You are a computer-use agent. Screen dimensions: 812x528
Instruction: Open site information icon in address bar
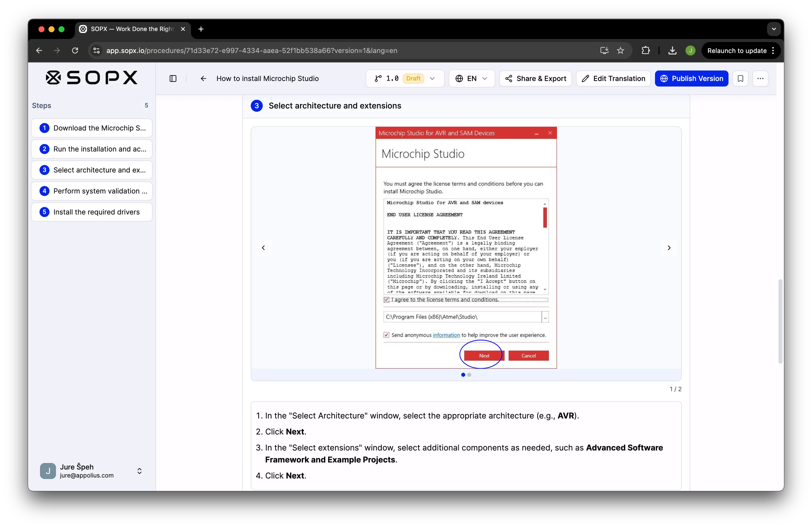coord(96,50)
